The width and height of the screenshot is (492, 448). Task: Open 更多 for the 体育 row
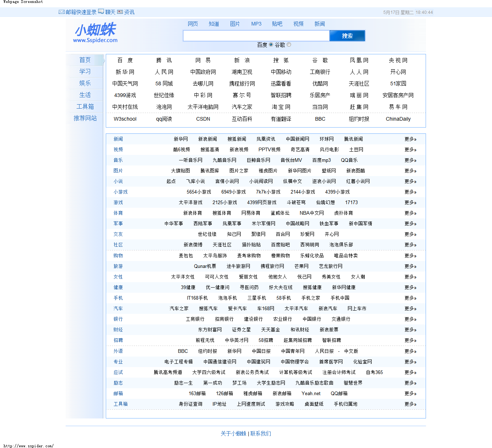pyautogui.click(x=410, y=213)
